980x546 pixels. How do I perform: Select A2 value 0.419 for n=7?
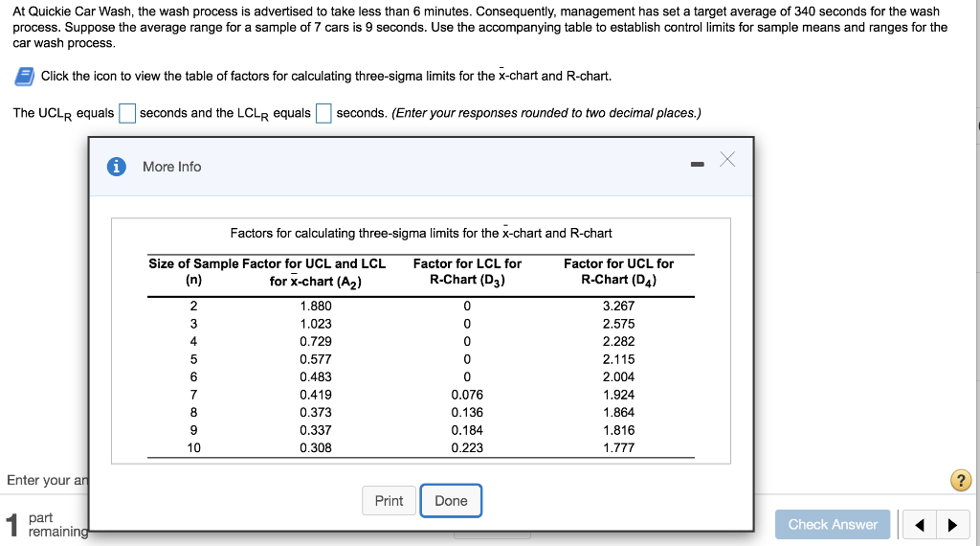(316, 395)
